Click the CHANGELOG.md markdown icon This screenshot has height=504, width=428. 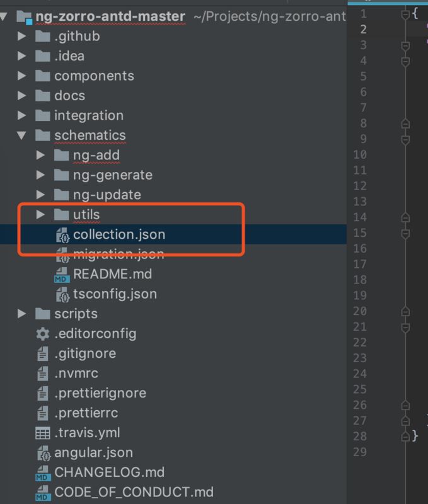click(x=43, y=472)
